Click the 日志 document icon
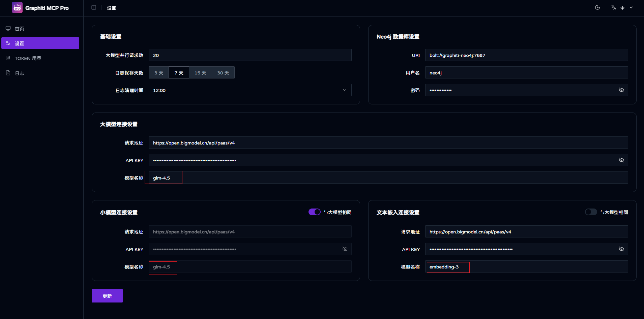The image size is (644, 319). coord(8,73)
